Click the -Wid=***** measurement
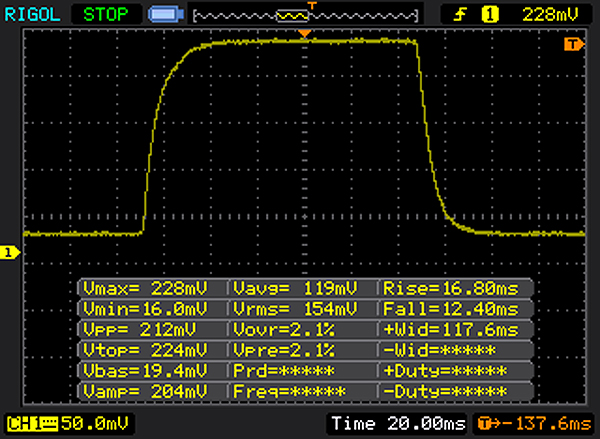This screenshot has height=439, width=600. tap(440, 350)
